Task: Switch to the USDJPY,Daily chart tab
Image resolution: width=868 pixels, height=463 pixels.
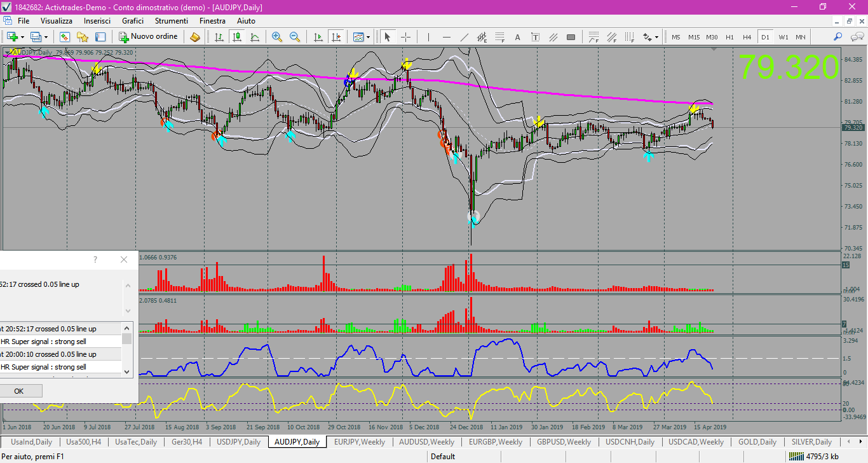Action: coord(239,441)
